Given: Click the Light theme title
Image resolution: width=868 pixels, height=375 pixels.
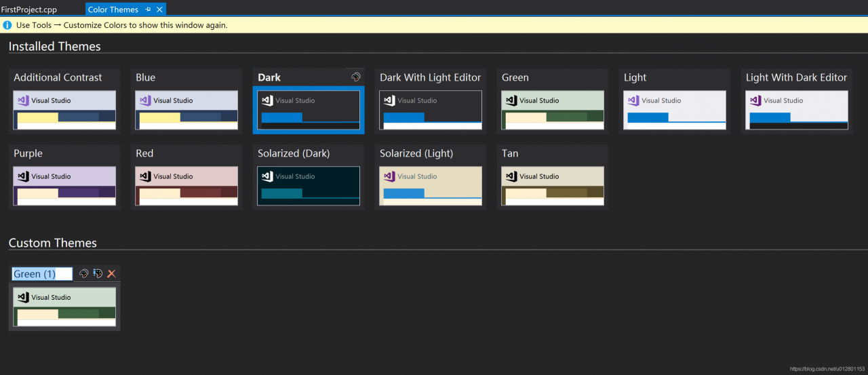Looking at the screenshot, I should 635,77.
